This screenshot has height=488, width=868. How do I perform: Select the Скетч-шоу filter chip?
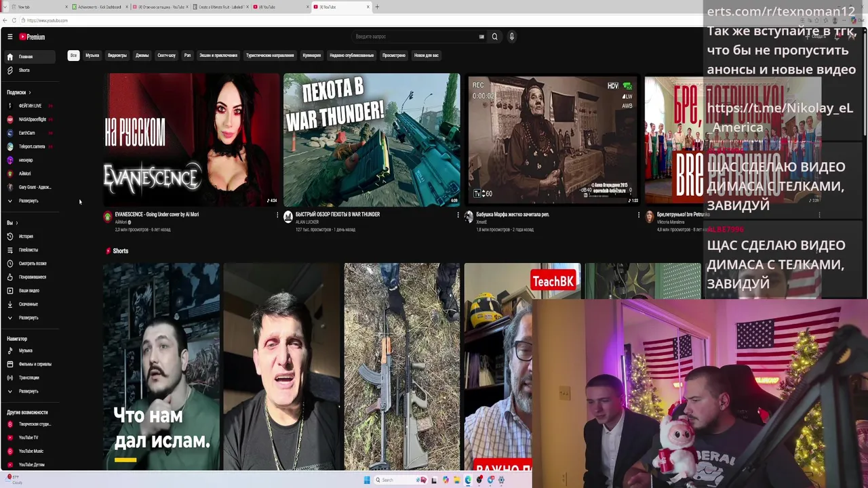click(166, 56)
